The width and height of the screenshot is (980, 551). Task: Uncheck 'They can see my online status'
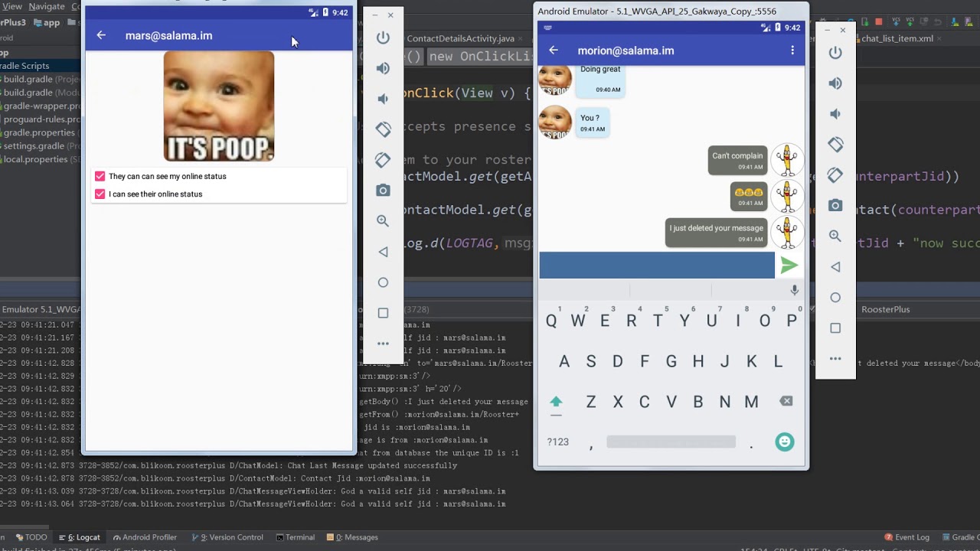coord(100,176)
